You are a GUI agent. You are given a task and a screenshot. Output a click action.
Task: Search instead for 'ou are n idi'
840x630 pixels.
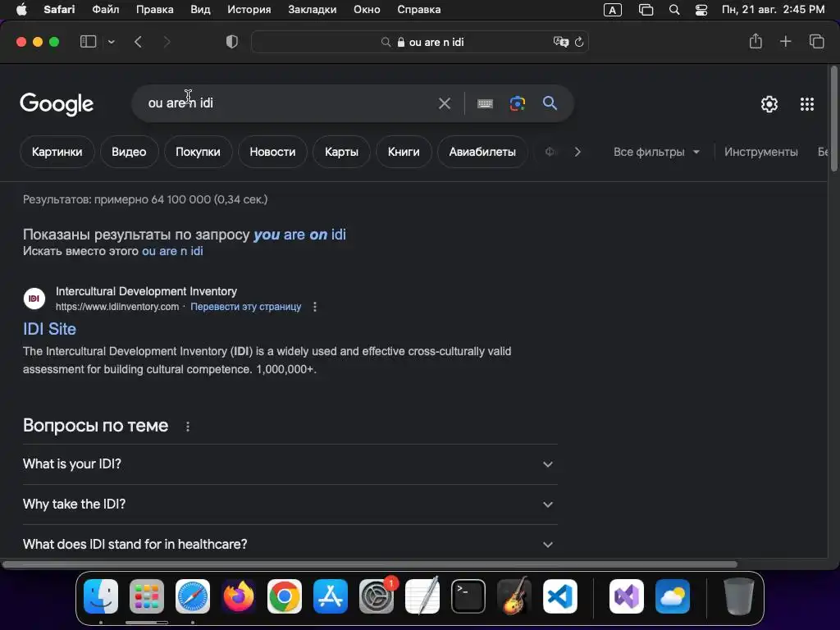(x=172, y=251)
